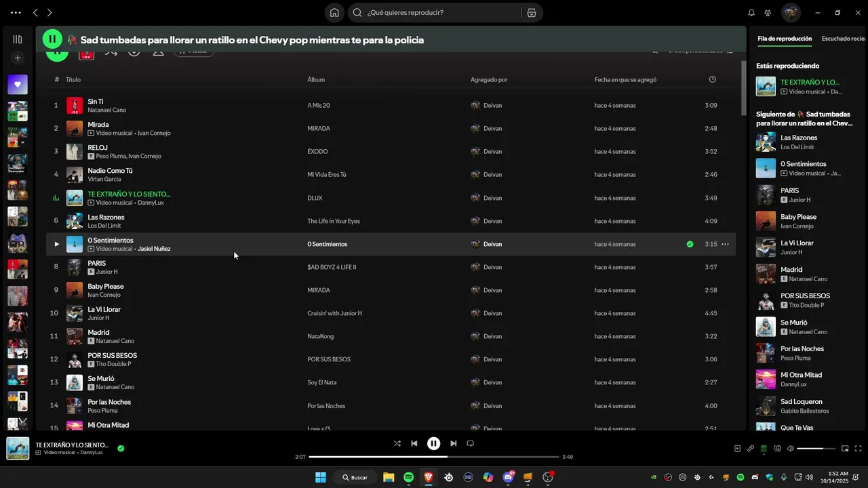Open the friends activity icon
Image resolution: width=868 pixels, height=488 pixels.
click(768, 13)
